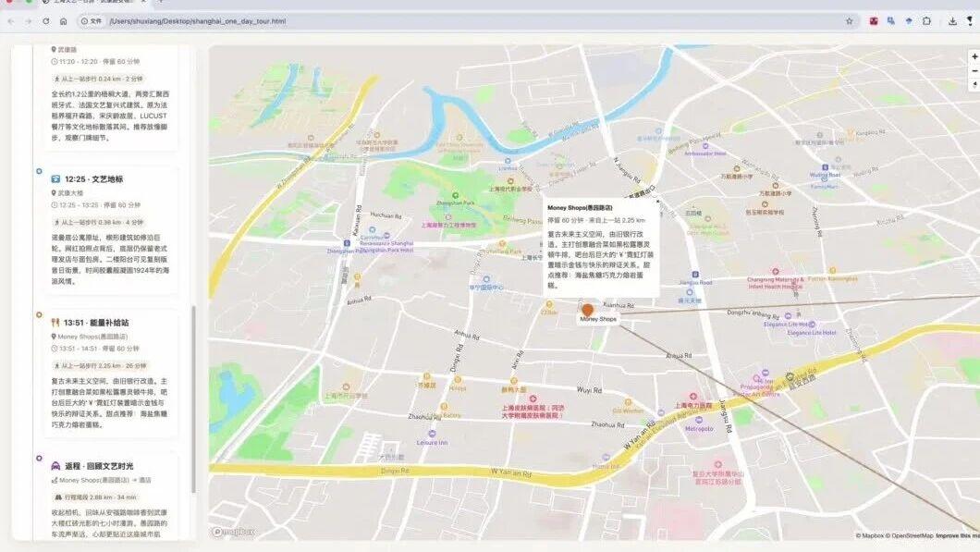Click the Wuyi Rd street label
Image resolution: width=980 pixels, height=552 pixels.
(589, 391)
